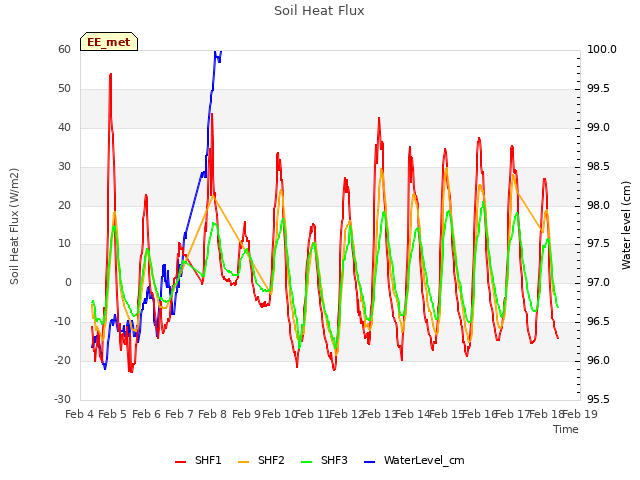The image size is (640, 480).
Task: Click the orange SHF2 legend color marker
Action: coord(243,462)
